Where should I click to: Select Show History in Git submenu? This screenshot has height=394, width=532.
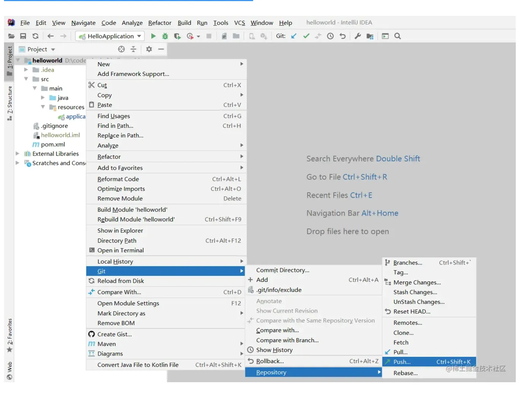313,350
